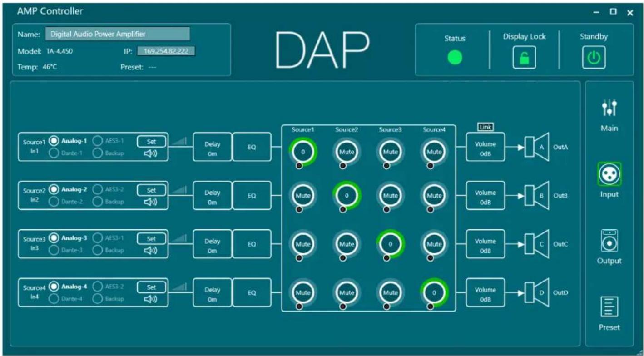This screenshot has height=356, width=644.
Task: Toggle the Display Lock padlock icon
Action: pos(524,58)
